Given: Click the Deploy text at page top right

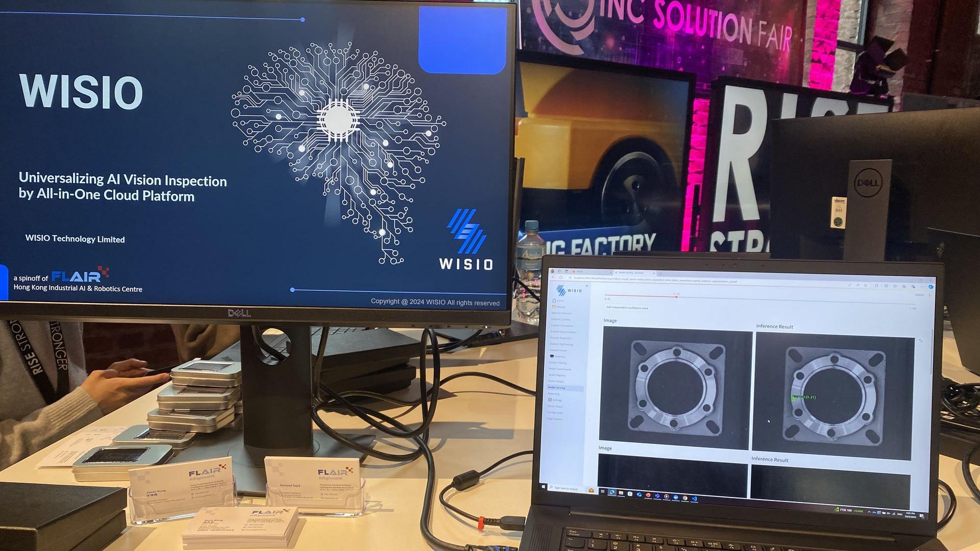Looking at the screenshot, I should [x=919, y=295].
